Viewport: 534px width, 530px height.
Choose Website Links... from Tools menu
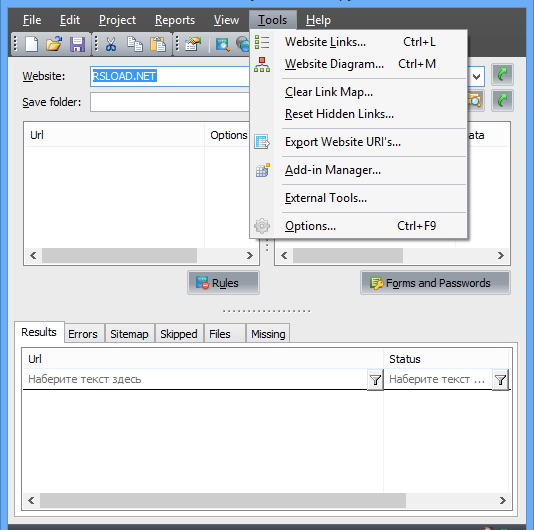click(x=358, y=42)
